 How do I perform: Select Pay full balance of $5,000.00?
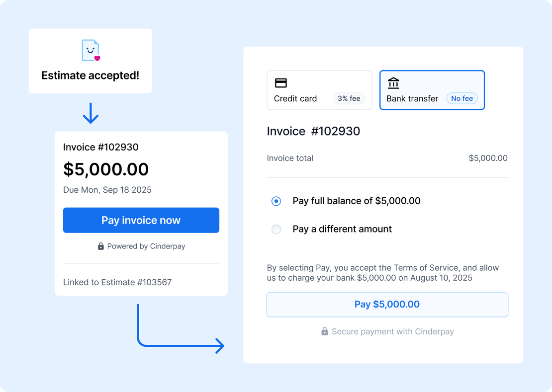point(276,201)
